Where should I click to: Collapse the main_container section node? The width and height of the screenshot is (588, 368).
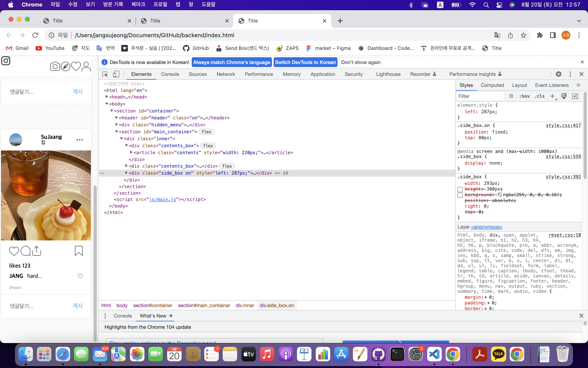pyautogui.click(x=117, y=131)
